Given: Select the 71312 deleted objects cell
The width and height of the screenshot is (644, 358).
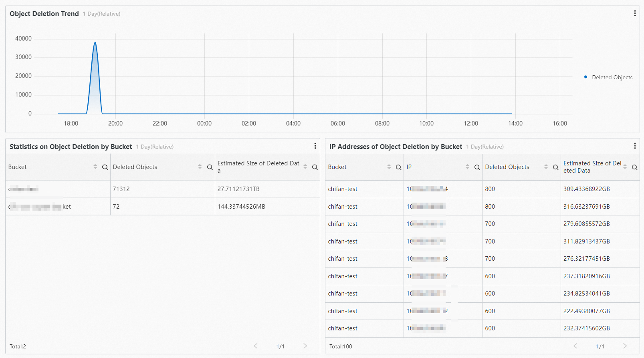Looking at the screenshot, I should 163,189.
